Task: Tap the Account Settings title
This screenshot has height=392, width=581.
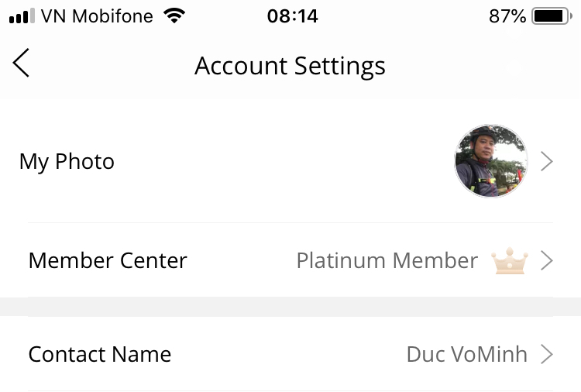Action: click(290, 66)
